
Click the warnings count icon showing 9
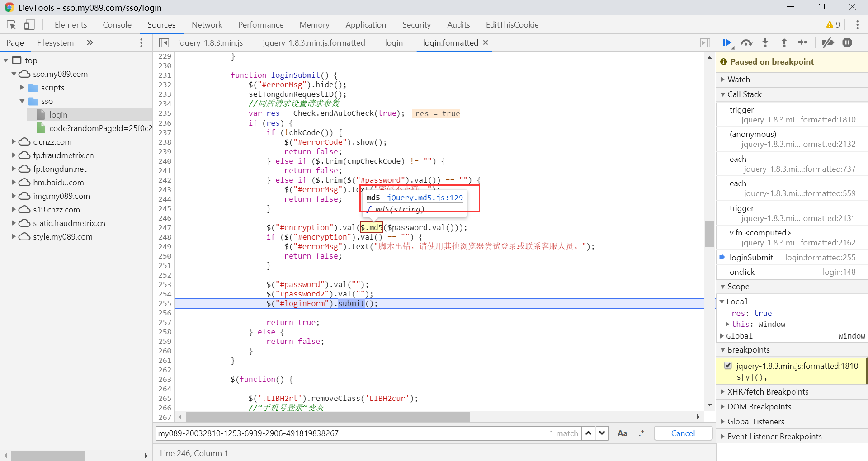(833, 25)
